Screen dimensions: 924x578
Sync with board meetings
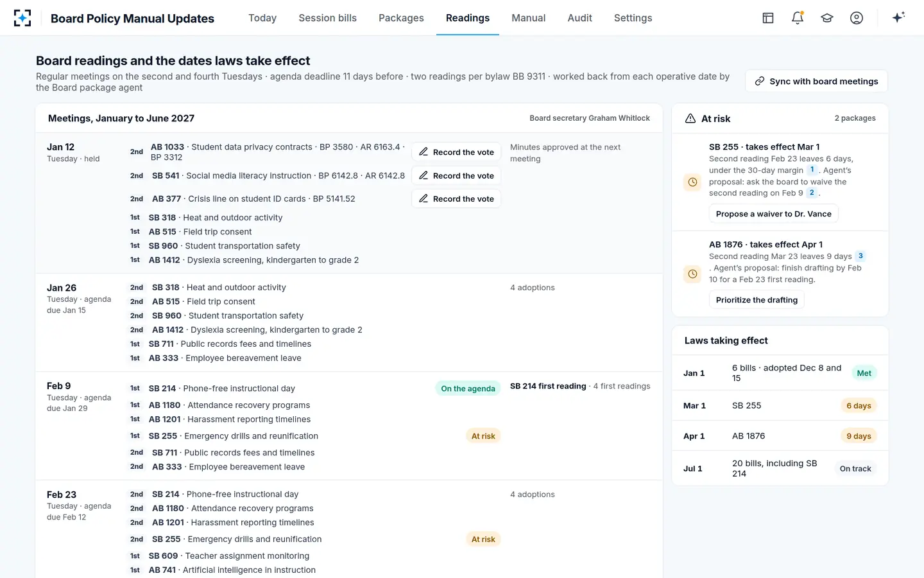pyautogui.click(x=816, y=82)
